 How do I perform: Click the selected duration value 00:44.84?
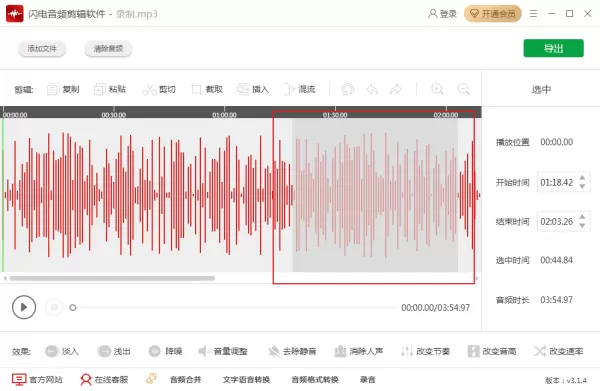click(x=557, y=260)
